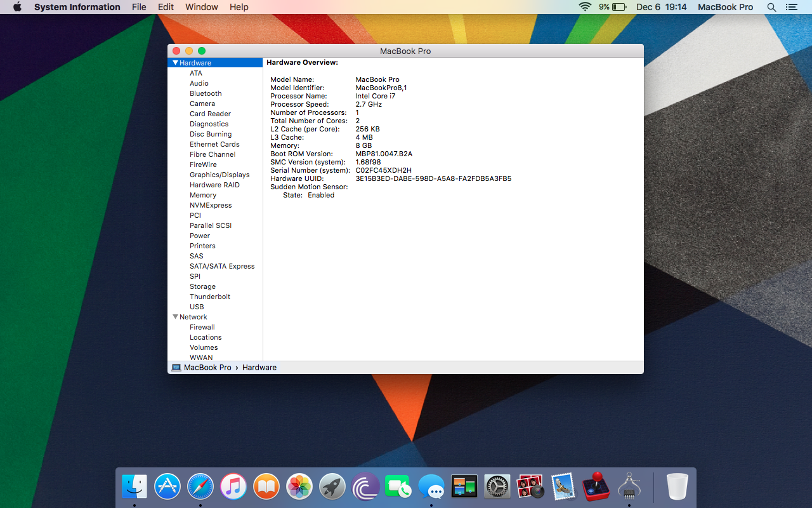Open the Trash in the dock

[x=678, y=487]
